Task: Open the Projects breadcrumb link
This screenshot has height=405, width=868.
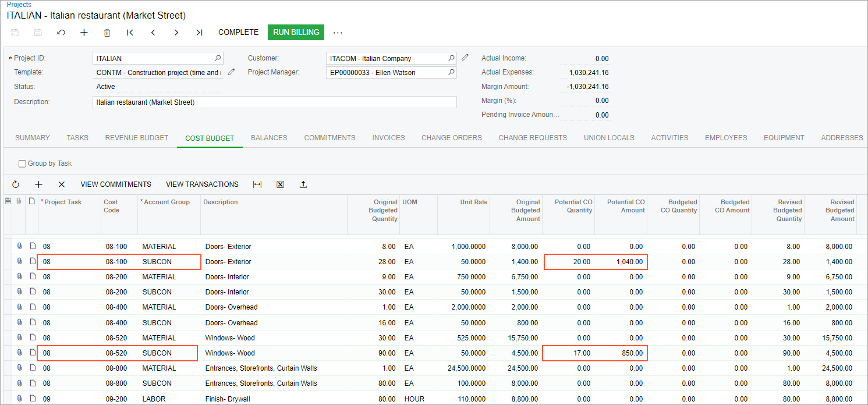Action: [19, 5]
